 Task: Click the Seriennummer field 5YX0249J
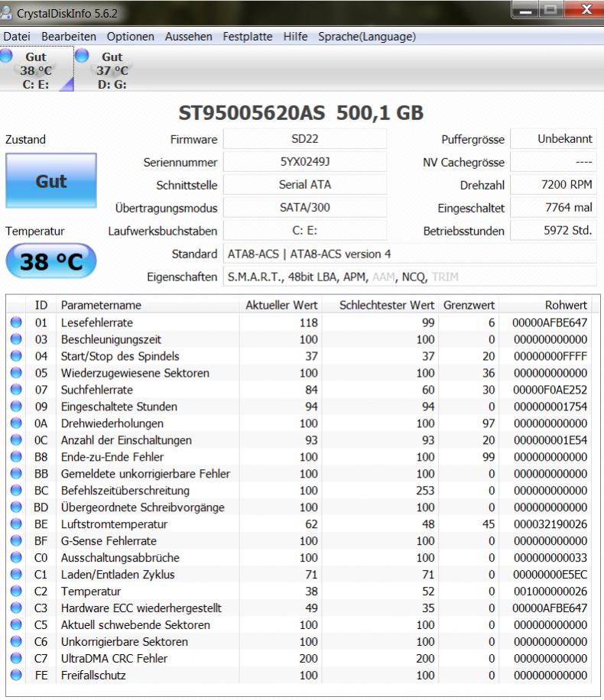(x=305, y=161)
